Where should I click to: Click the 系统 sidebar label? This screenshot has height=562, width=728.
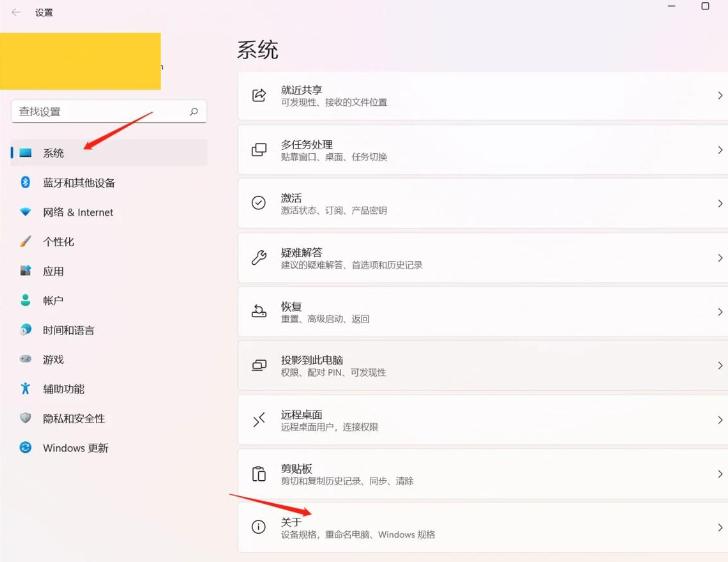[53, 153]
